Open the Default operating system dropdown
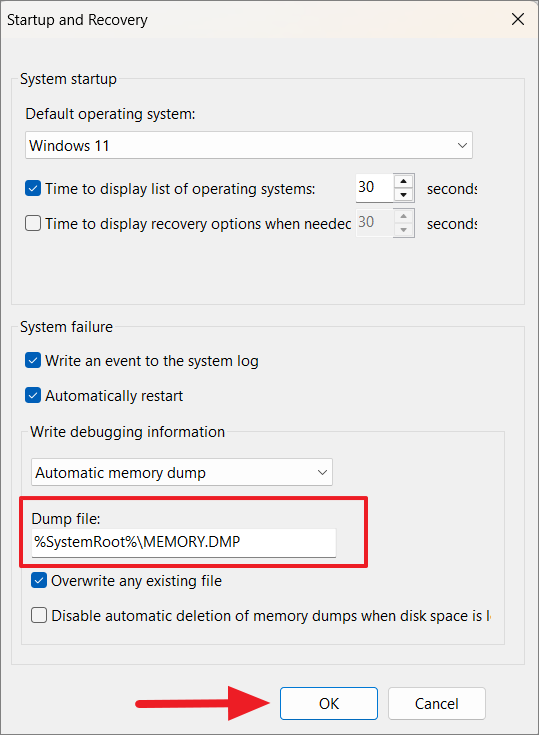Image resolution: width=539 pixels, height=735 pixels. [248, 145]
